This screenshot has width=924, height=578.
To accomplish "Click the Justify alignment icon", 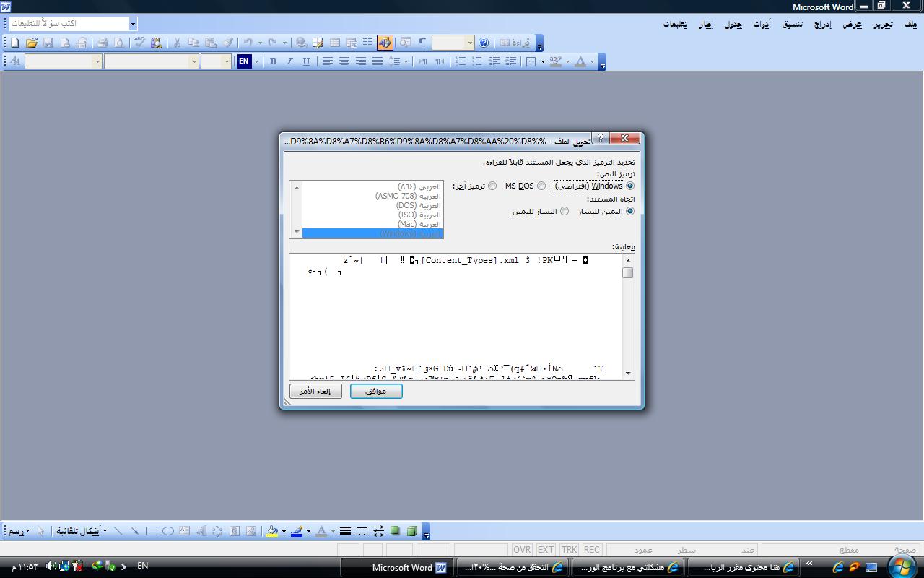I will tap(377, 61).
